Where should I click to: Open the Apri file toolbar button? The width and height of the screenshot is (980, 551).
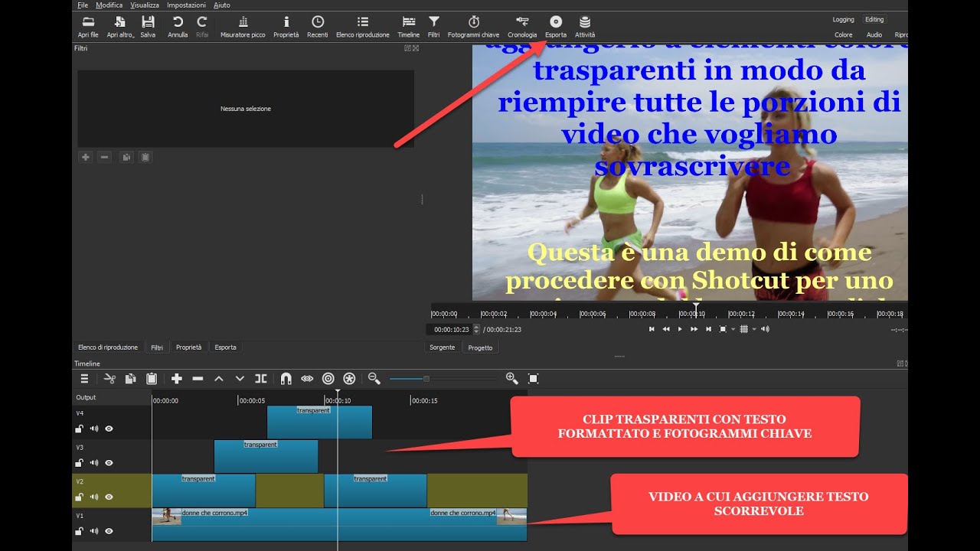pyautogui.click(x=88, y=27)
